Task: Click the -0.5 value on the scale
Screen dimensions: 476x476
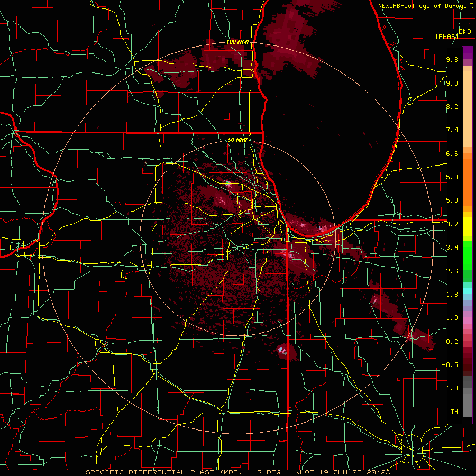Action: (x=450, y=365)
